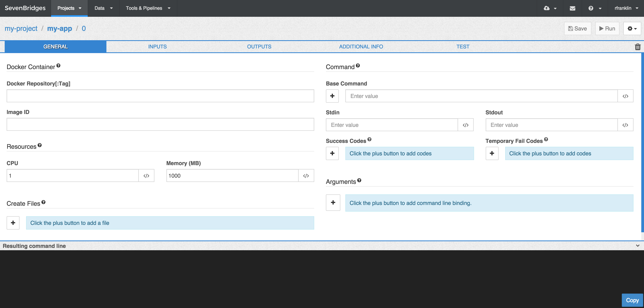Open the Data dropdown menu
The height and width of the screenshot is (308, 644).
(x=103, y=7)
